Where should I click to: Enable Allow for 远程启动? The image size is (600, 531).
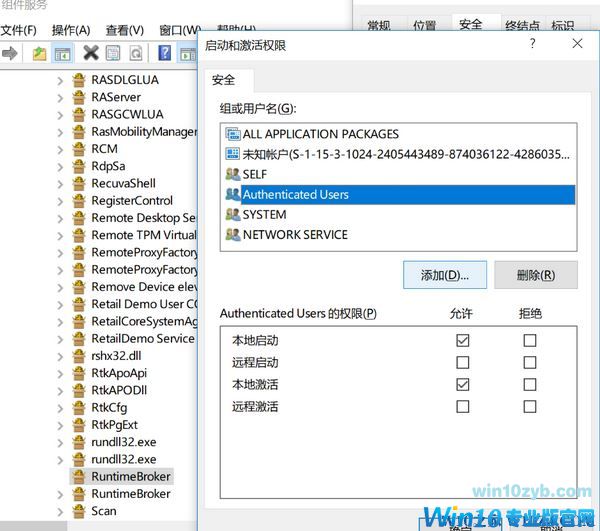(463, 362)
